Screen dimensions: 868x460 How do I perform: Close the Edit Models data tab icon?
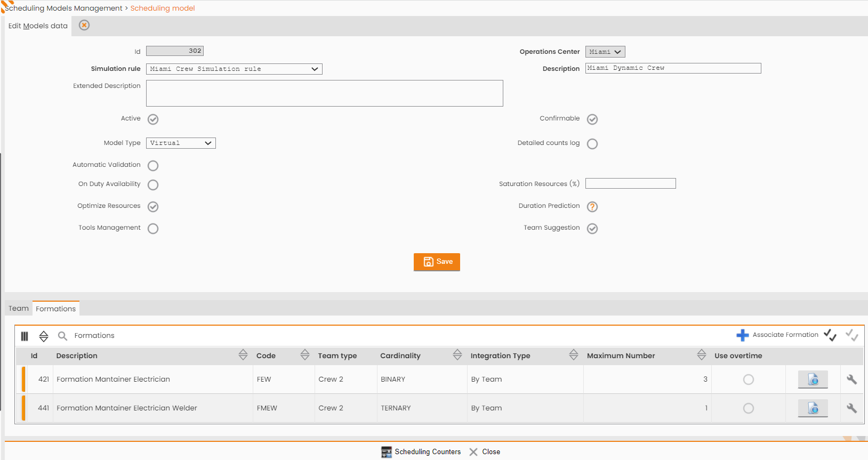(x=84, y=25)
